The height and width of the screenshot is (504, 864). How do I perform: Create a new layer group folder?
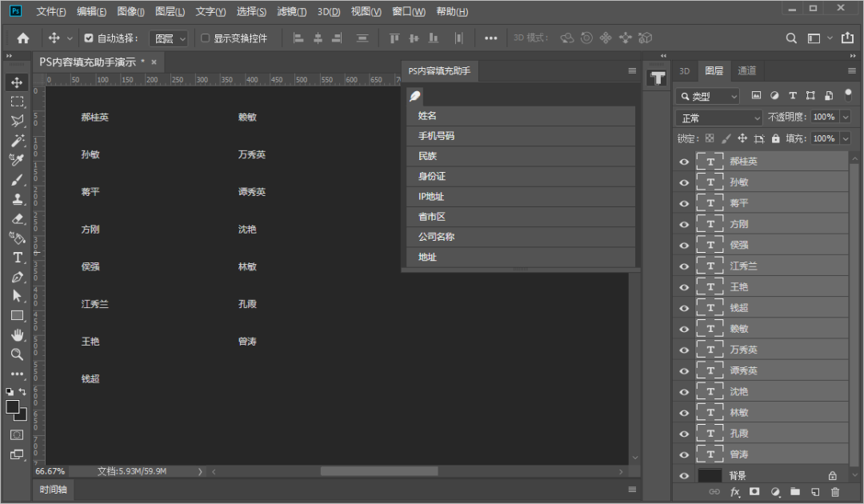(795, 492)
